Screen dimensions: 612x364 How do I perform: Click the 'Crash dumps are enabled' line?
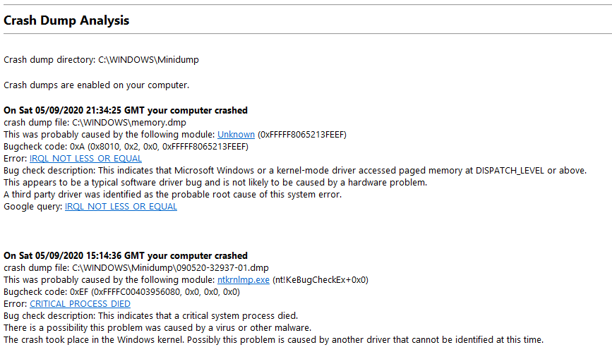[97, 85]
